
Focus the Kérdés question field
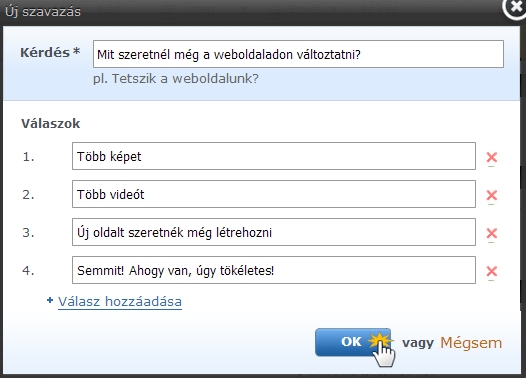click(298, 54)
